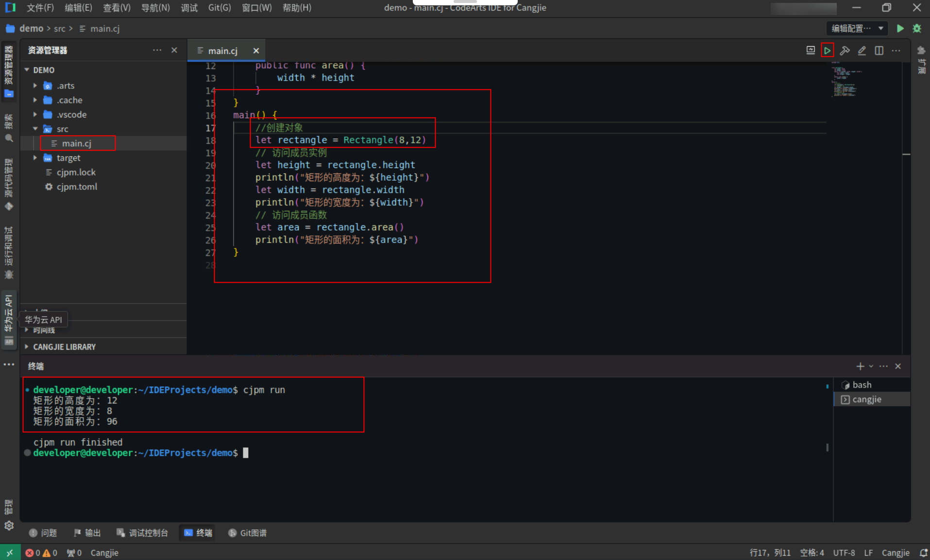Click the build hammer icon in the editor toolbar
The width and height of the screenshot is (930, 560).
845,51
